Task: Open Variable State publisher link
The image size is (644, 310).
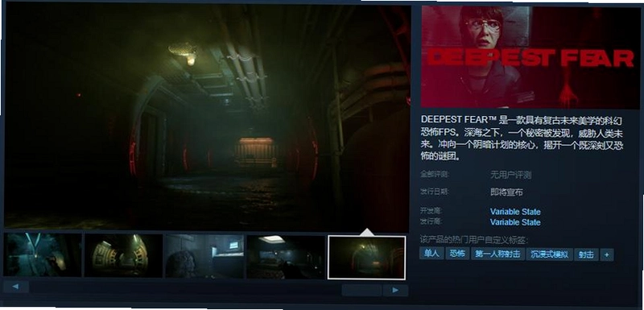Action: click(515, 222)
